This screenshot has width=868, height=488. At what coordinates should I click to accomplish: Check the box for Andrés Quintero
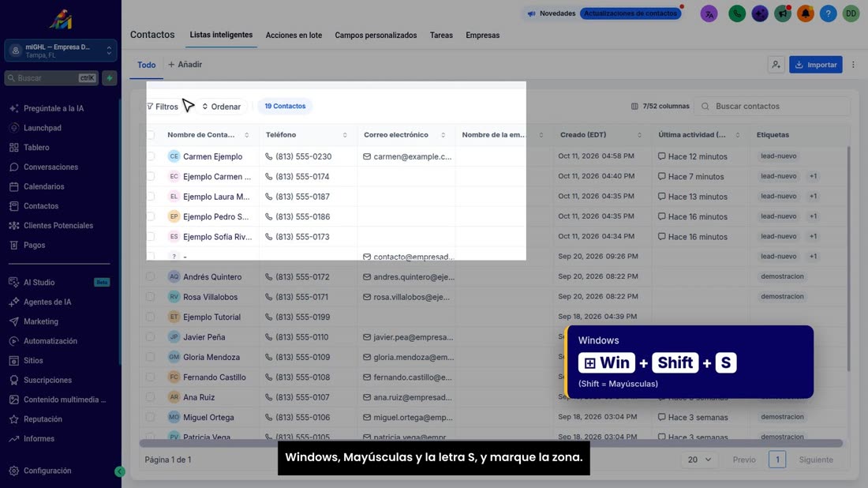151,276
